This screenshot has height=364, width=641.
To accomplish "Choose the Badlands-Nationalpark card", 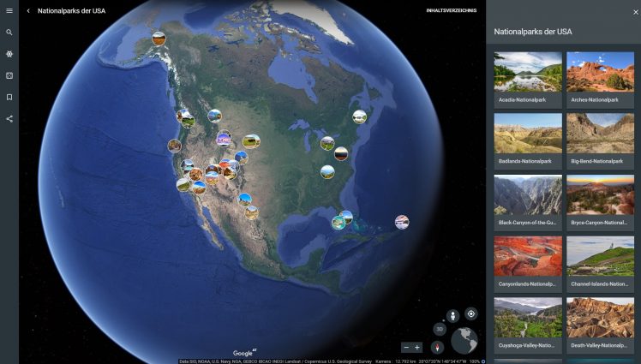I will [528, 140].
